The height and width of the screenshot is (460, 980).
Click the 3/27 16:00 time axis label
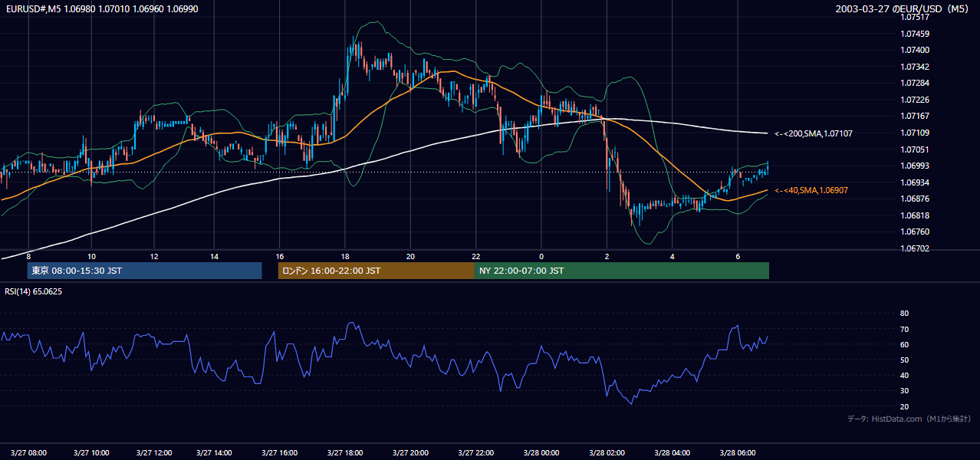click(x=279, y=452)
